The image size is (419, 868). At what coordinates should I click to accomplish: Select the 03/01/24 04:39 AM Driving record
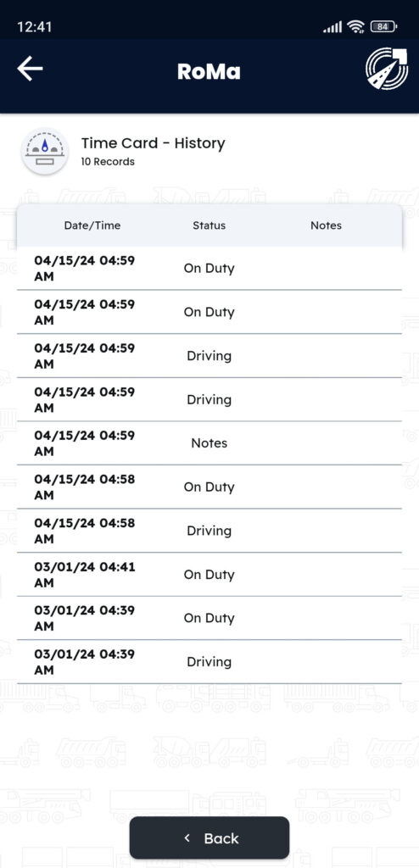click(209, 662)
